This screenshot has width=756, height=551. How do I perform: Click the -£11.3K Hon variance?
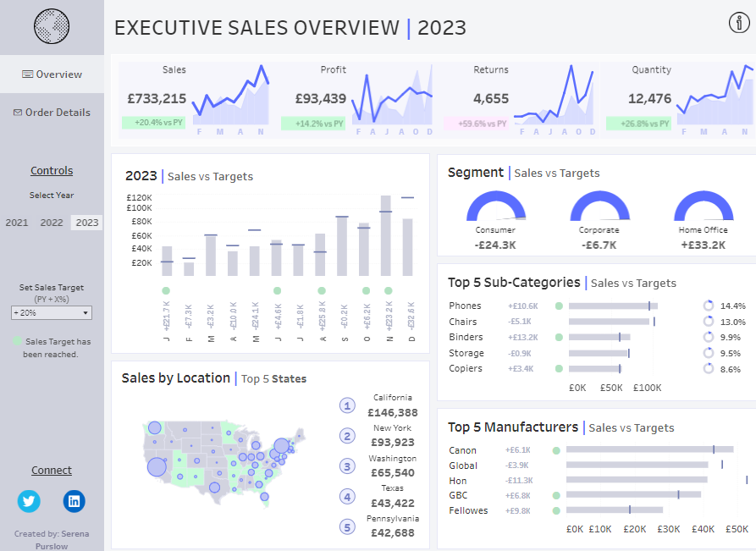click(x=521, y=481)
